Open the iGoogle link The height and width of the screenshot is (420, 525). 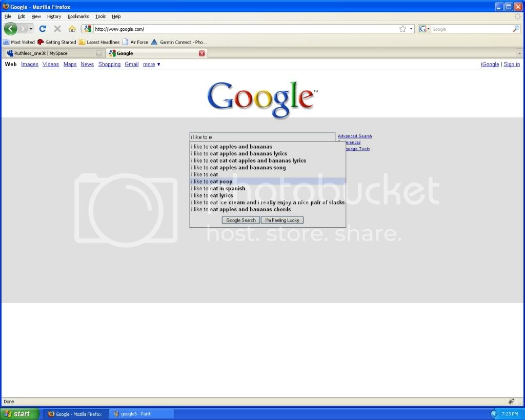click(x=490, y=64)
